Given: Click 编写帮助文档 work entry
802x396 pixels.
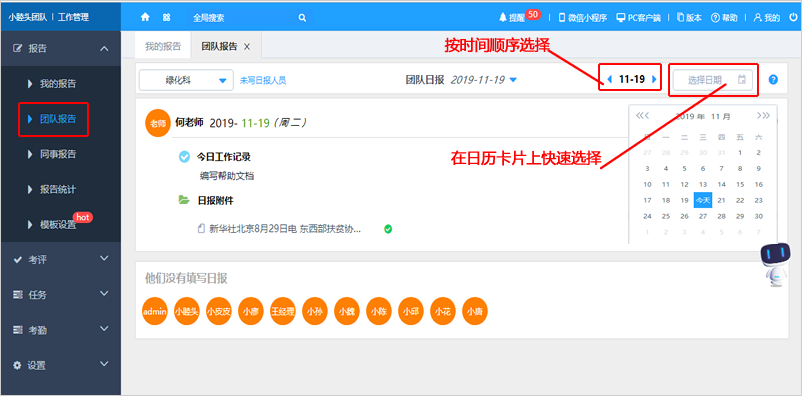Looking at the screenshot, I should coord(228,176).
